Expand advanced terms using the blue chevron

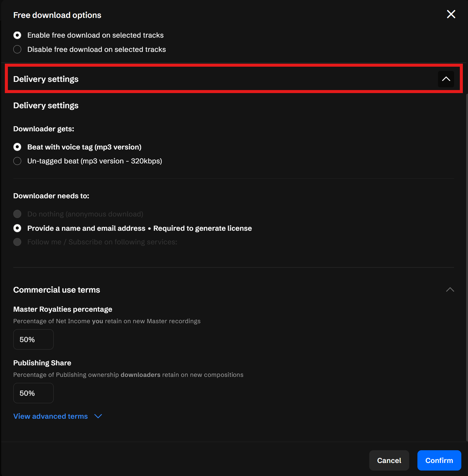[98, 416]
